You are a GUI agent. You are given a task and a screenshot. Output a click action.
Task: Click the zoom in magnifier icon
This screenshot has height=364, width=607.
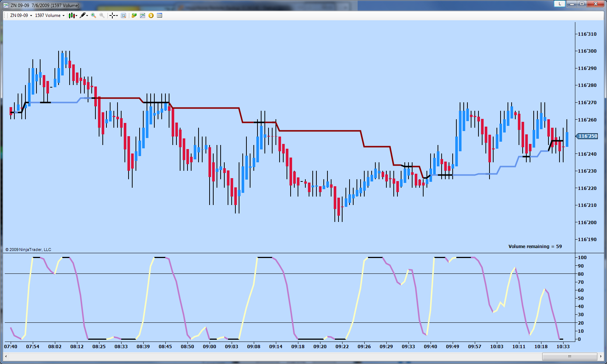[x=94, y=15]
